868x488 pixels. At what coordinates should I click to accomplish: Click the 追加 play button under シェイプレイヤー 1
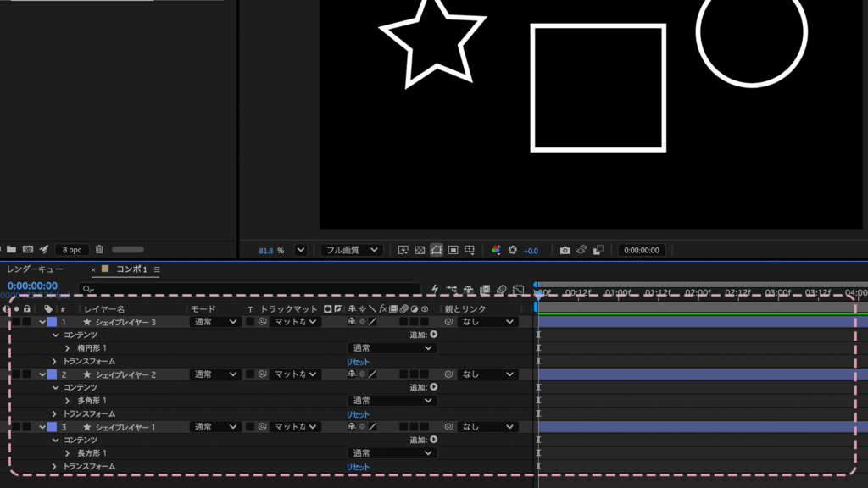(434, 440)
